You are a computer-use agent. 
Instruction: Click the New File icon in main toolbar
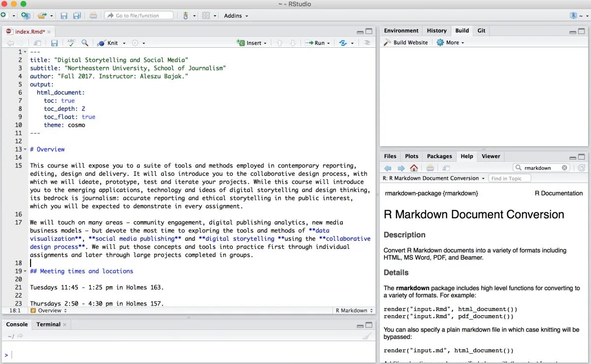[x=4, y=16]
